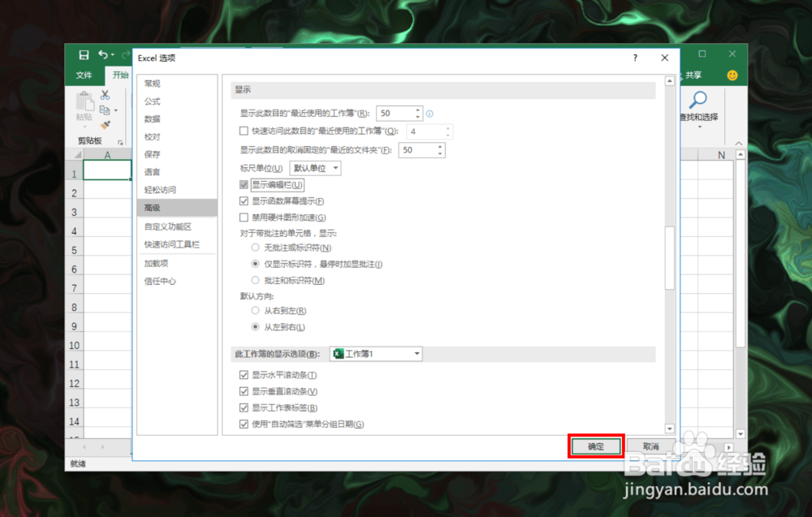The height and width of the screenshot is (517, 812).
Task: Open 常规 General options category
Action: tap(177, 84)
